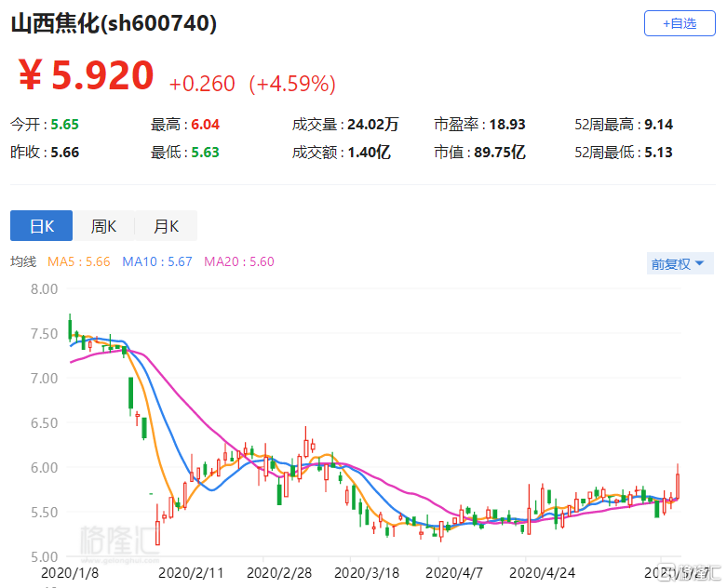Click the 均线 label
The height and width of the screenshot is (588, 727).
pos(23,261)
